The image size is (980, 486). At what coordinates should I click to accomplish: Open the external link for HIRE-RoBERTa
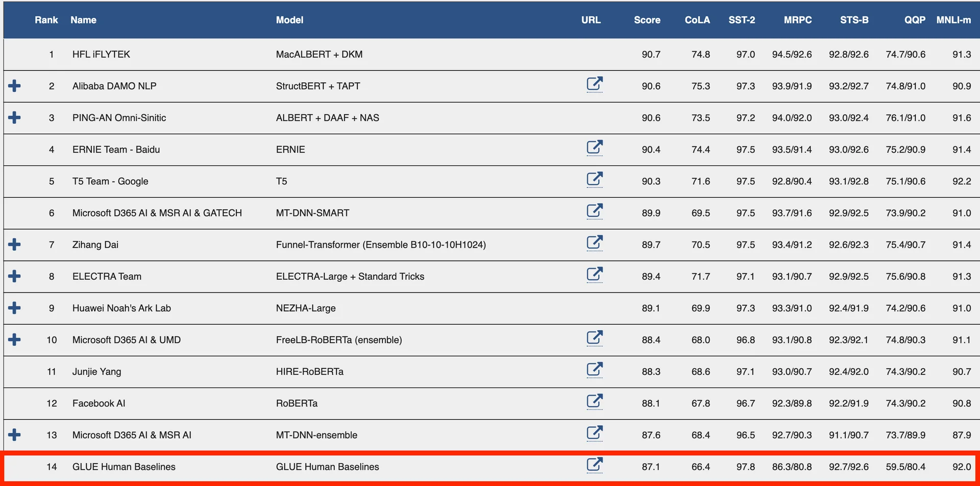coord(595,370)
